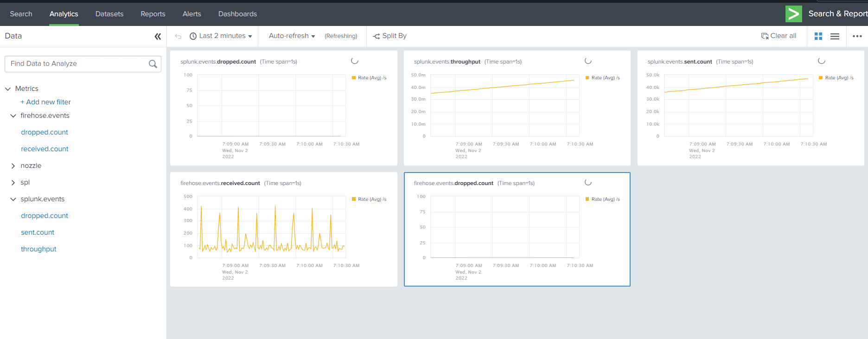The image size is (868, 339).
Task: Click the Data panel heading
Action: pyautogui.click(x=13, y=36)
